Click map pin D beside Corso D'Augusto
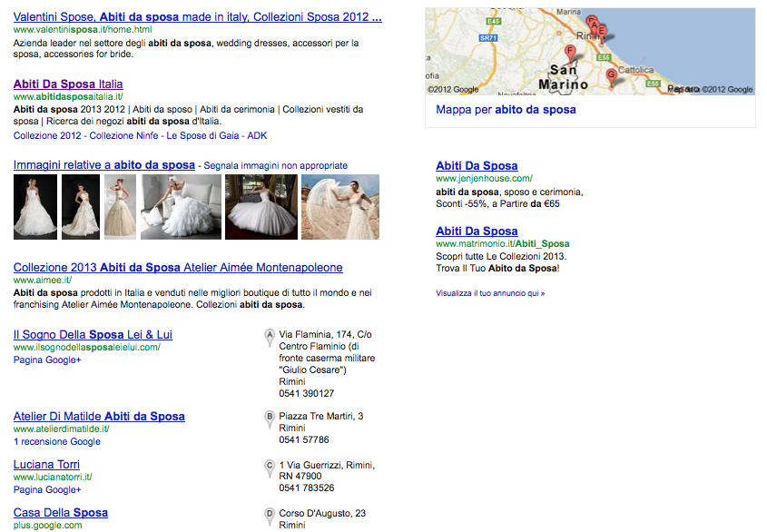767x532 pixels. (269, 516)
